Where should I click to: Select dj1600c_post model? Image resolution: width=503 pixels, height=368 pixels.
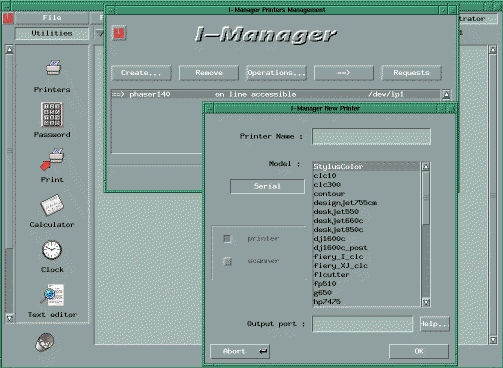pos(366,247)
